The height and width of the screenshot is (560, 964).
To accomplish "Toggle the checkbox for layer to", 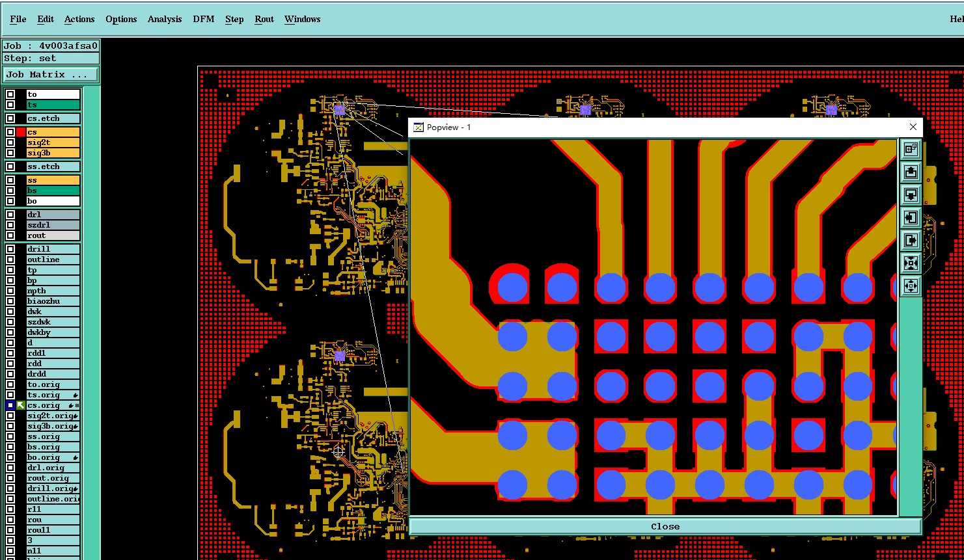I will tap(10, 94).
